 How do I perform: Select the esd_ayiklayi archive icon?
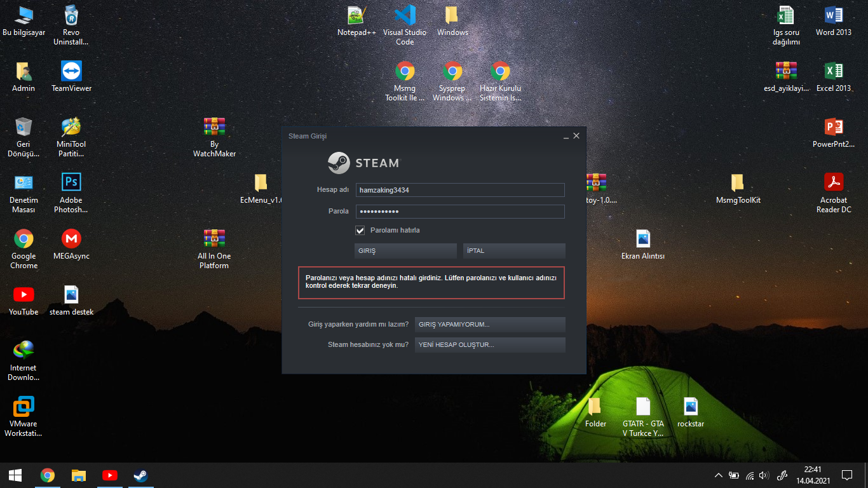[786, 77]
